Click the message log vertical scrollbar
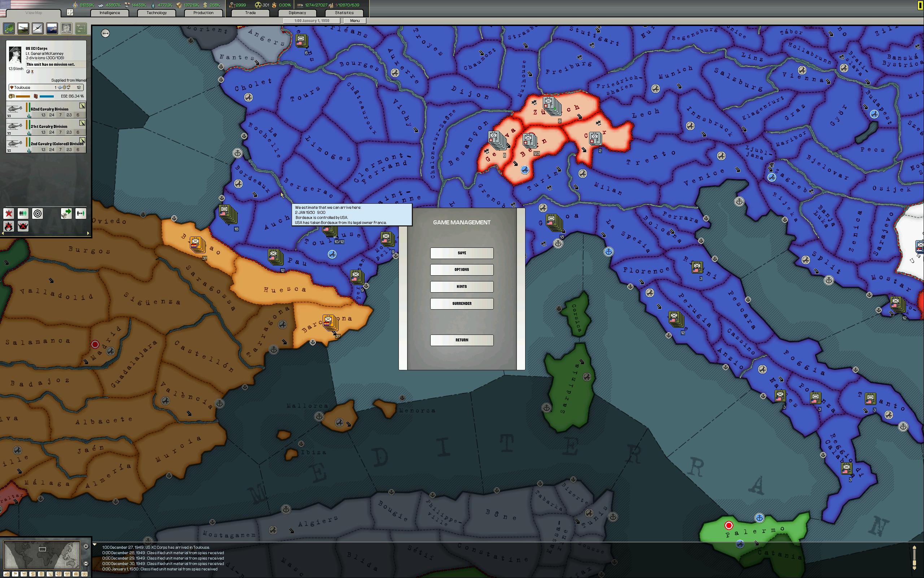Screen dimensions: 924x578 coord(914,558)
